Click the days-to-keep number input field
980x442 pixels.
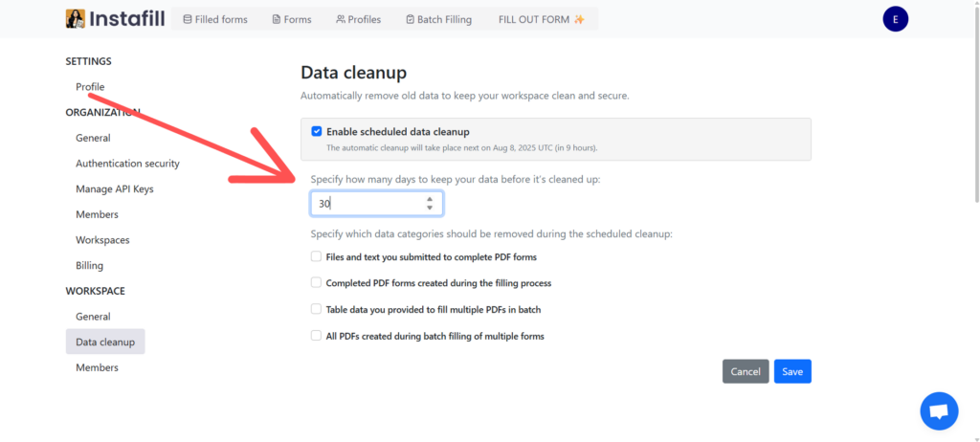[377, 204]
